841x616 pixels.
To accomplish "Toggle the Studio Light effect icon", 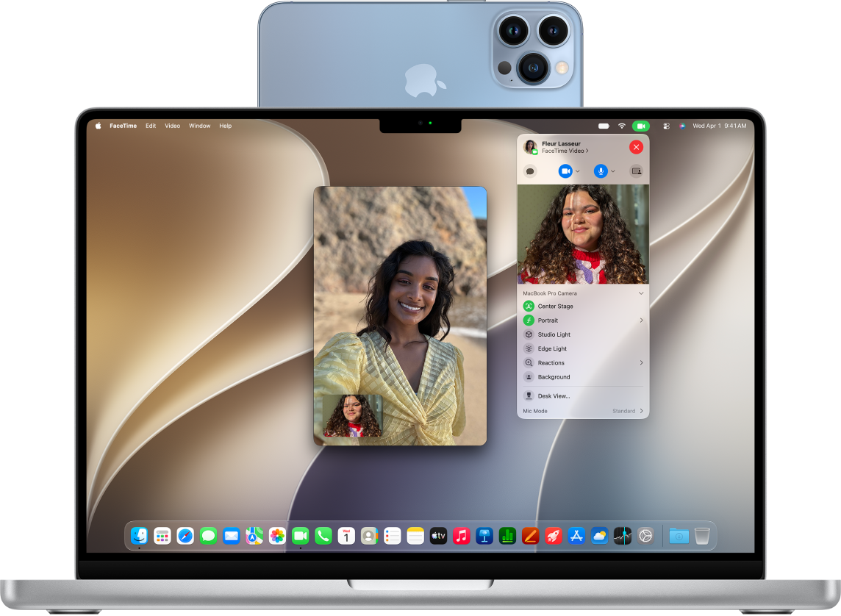I will (x=529, y=334).
